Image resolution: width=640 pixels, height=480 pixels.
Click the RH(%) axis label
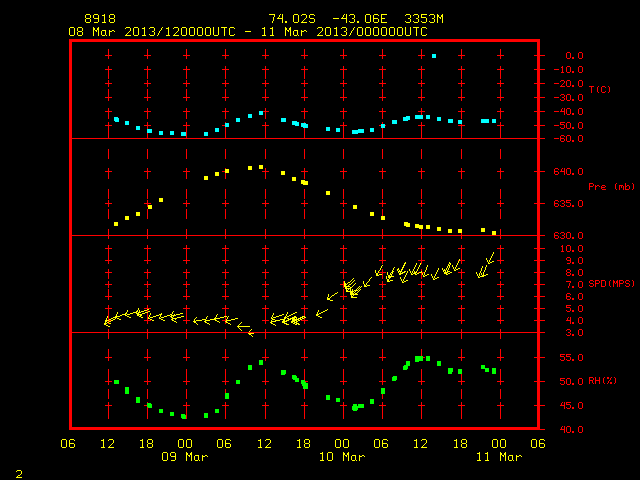[602, 381]
